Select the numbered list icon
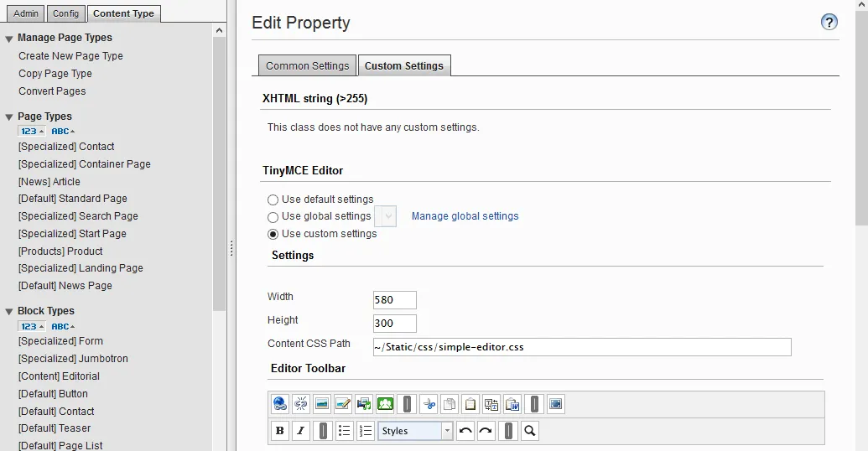The image size is (868, 451). (x=366, y=431)
